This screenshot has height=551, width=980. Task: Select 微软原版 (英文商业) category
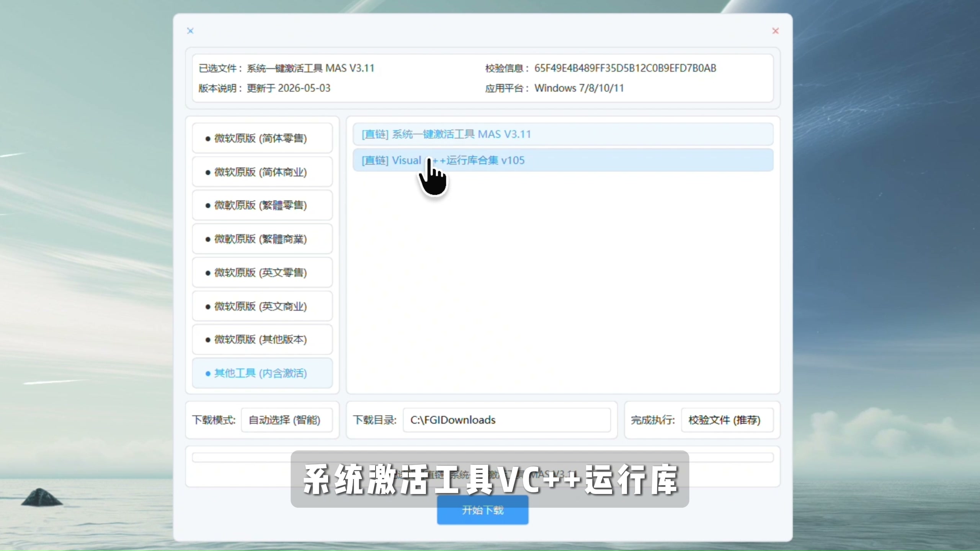pos(262,306)
